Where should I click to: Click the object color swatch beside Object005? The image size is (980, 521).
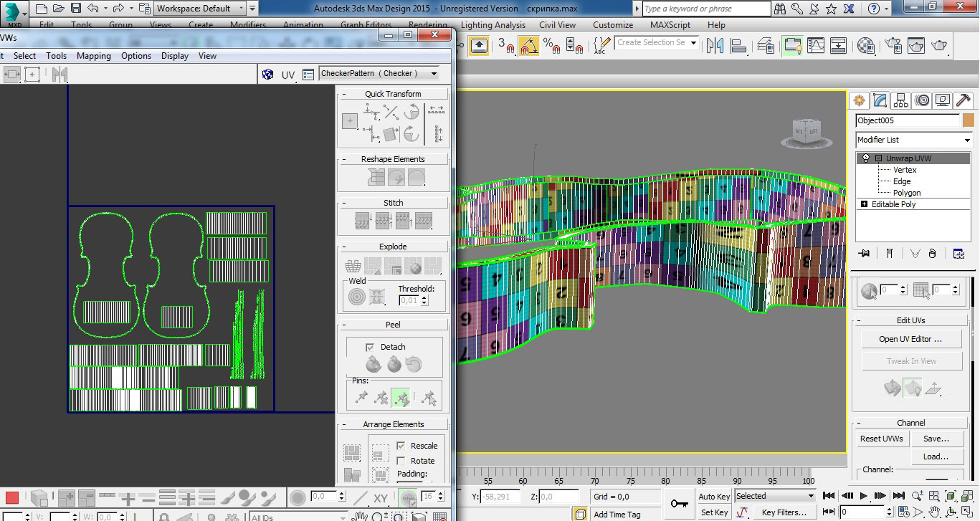969,120
